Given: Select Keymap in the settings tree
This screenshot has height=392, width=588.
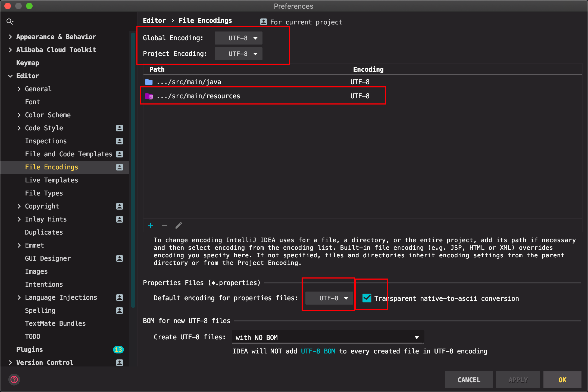Looking at the screenshot, I should point(28,63).
